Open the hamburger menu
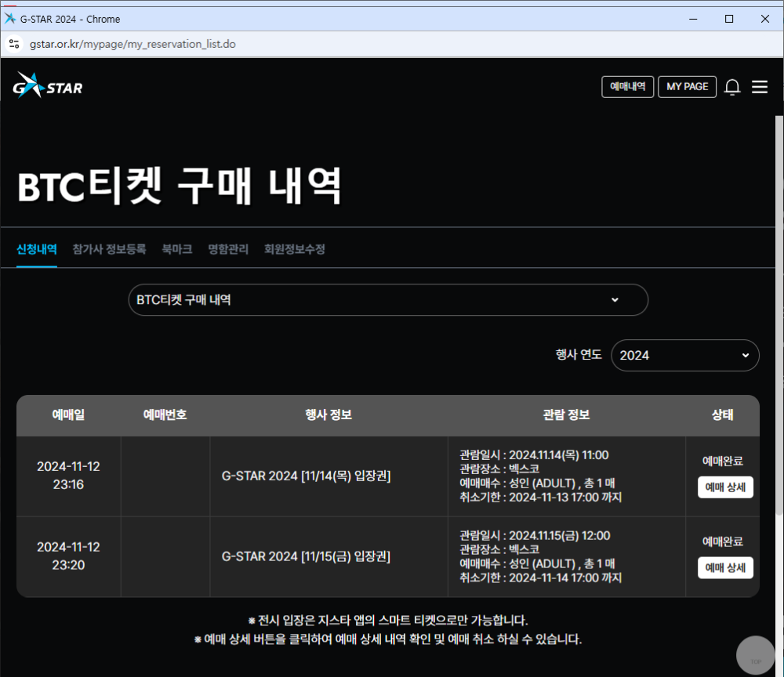The image size is (784, 677). (x=760, y=87)
